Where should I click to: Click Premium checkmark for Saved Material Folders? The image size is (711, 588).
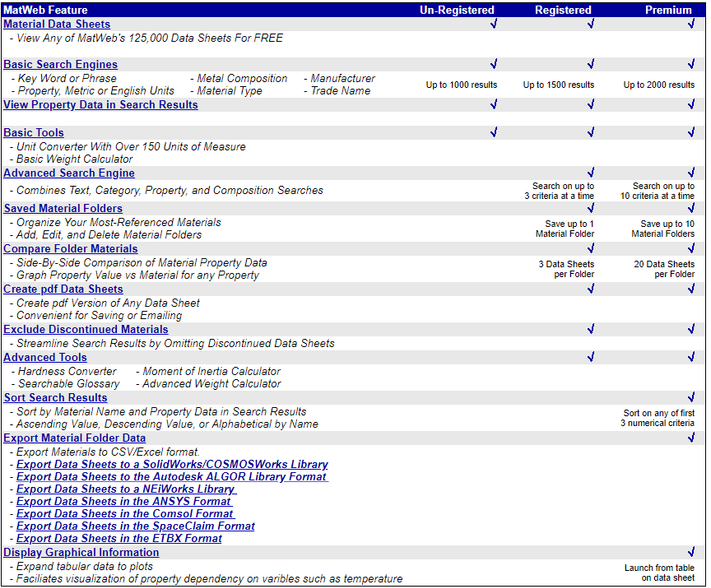point(691,208)
